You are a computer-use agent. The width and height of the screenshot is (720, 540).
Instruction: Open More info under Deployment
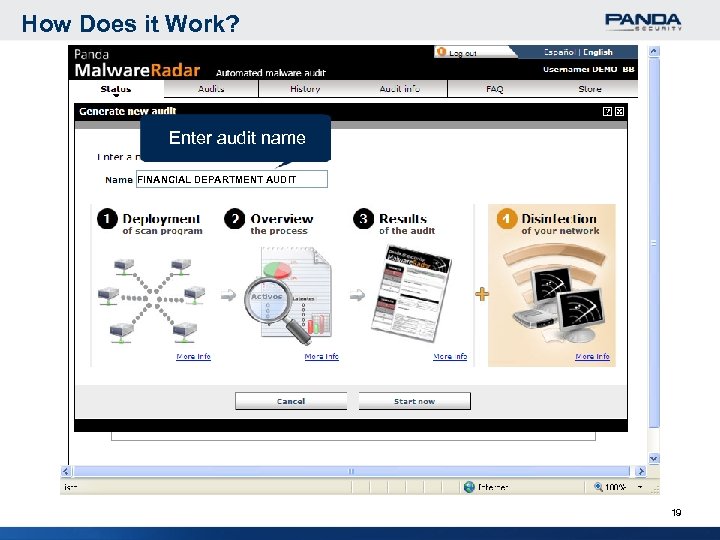(x=193, y=356)
